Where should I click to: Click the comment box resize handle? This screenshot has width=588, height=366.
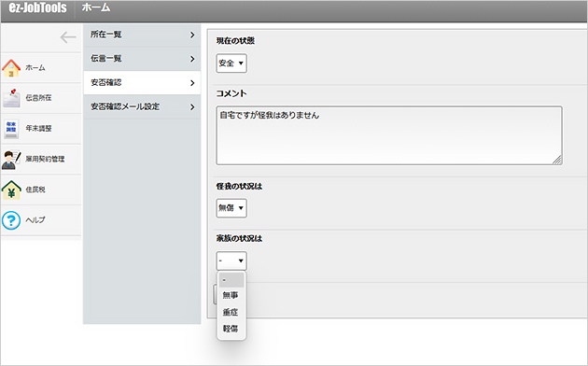557,161
